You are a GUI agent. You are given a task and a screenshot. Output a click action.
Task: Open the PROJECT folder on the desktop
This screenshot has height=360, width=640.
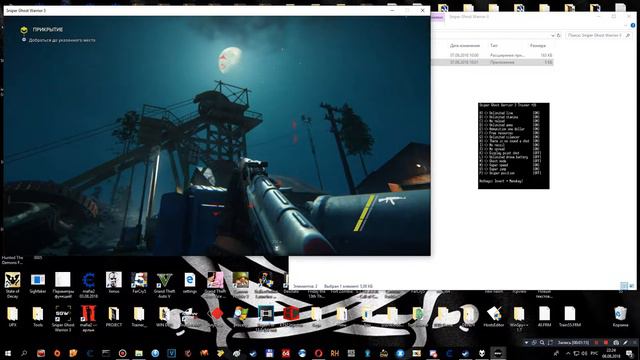click(x=113, y=317)
